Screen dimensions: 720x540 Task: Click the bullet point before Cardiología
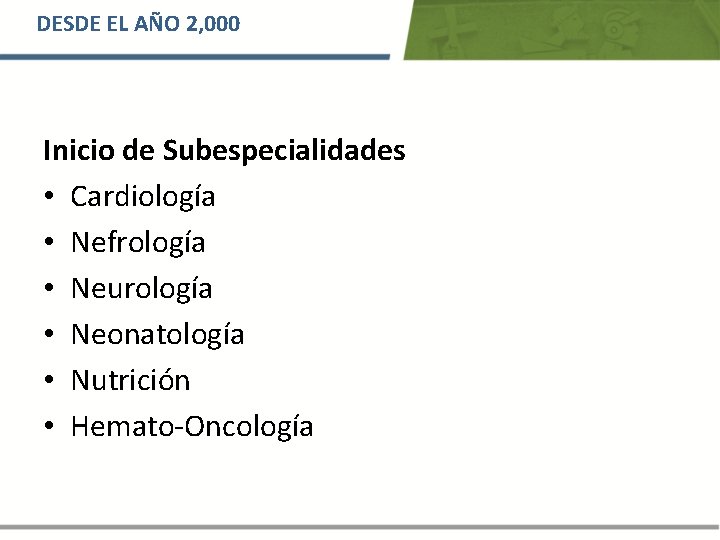[49, 196]
